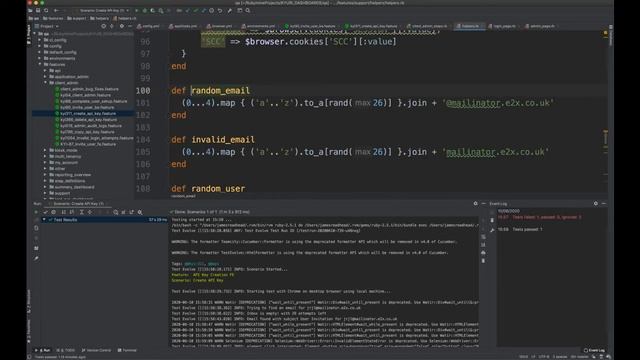
Task: Export test results icon in Run toolbar
Action: click(x=131, y=212)
